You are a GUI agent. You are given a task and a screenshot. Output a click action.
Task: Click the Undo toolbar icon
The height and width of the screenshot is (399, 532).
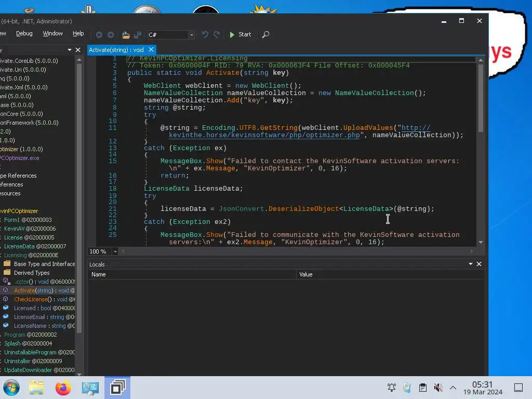(205, 35)
